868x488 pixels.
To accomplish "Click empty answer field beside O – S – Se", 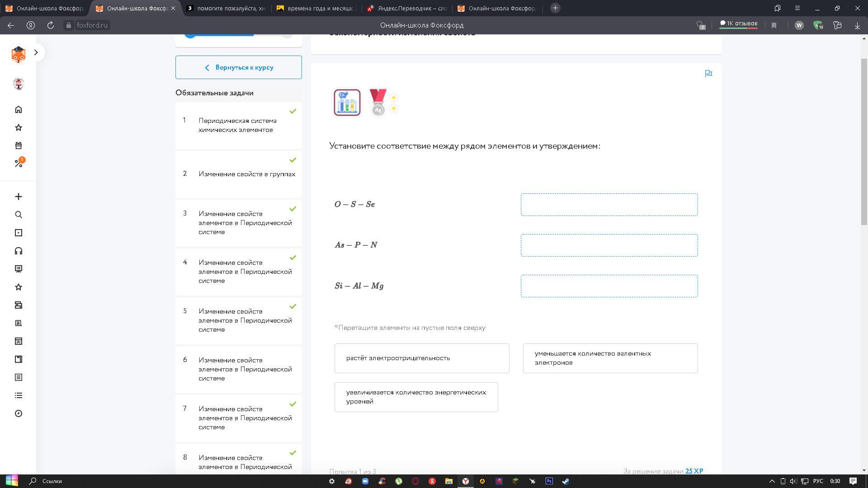I will (x=609, y=205).
